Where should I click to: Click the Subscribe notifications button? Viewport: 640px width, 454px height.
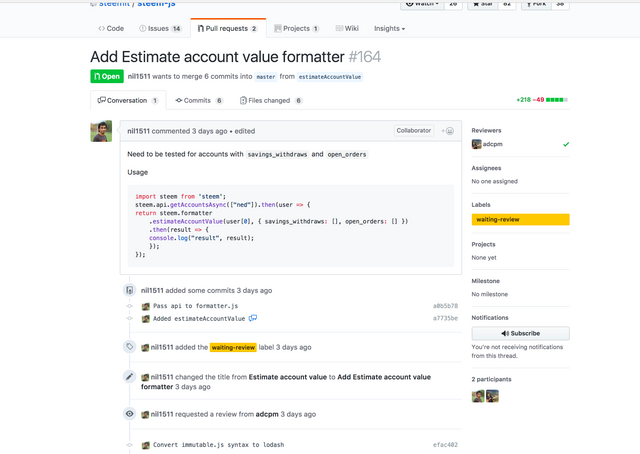[x=520, y=333]
